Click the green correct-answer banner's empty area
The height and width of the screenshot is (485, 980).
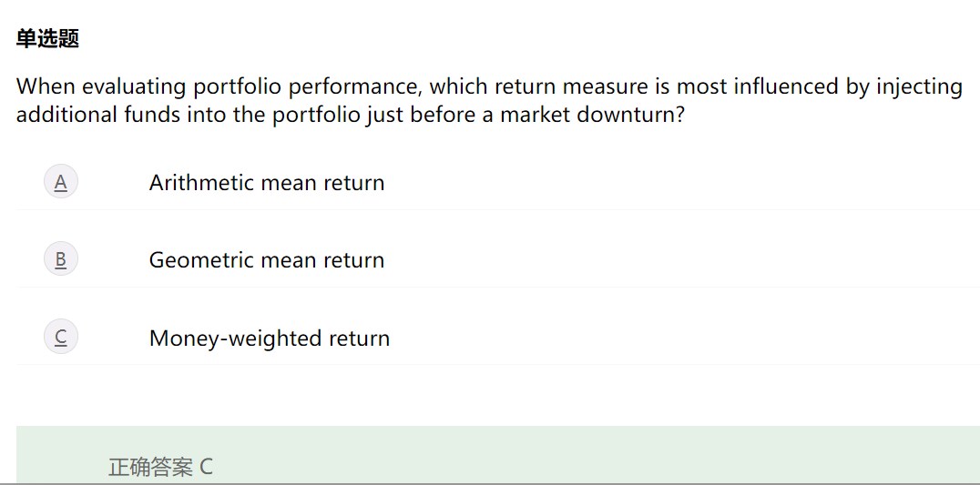click(592, 455)
